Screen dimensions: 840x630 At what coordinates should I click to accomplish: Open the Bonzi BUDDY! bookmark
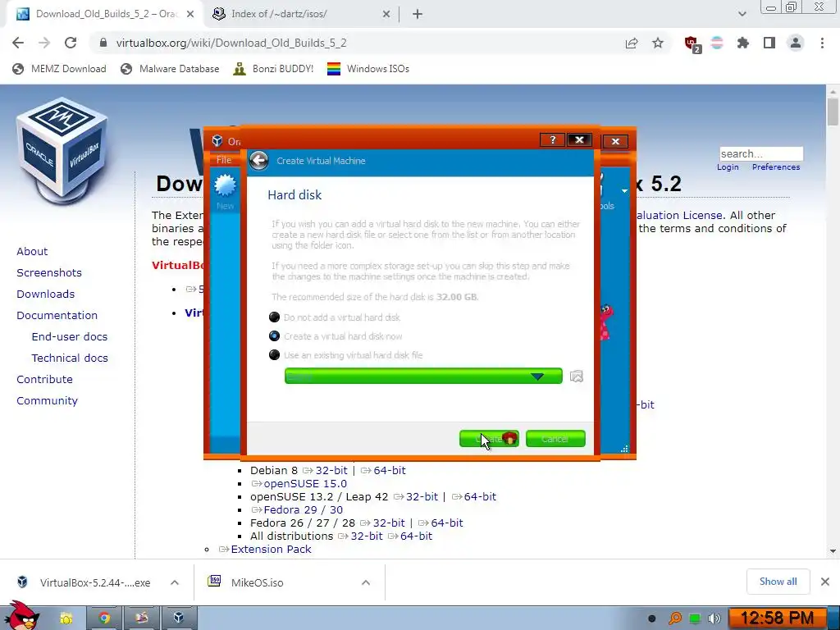click(x=274, y=69)
